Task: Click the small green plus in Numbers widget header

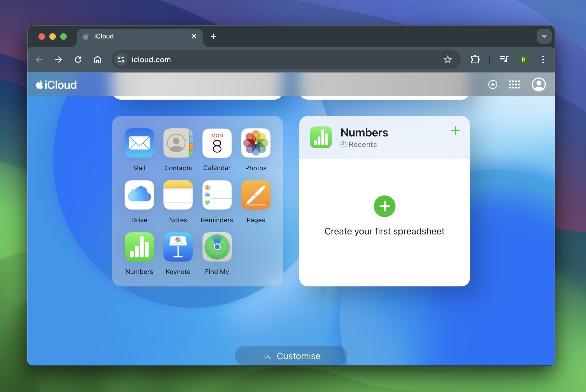Action: 455,131
